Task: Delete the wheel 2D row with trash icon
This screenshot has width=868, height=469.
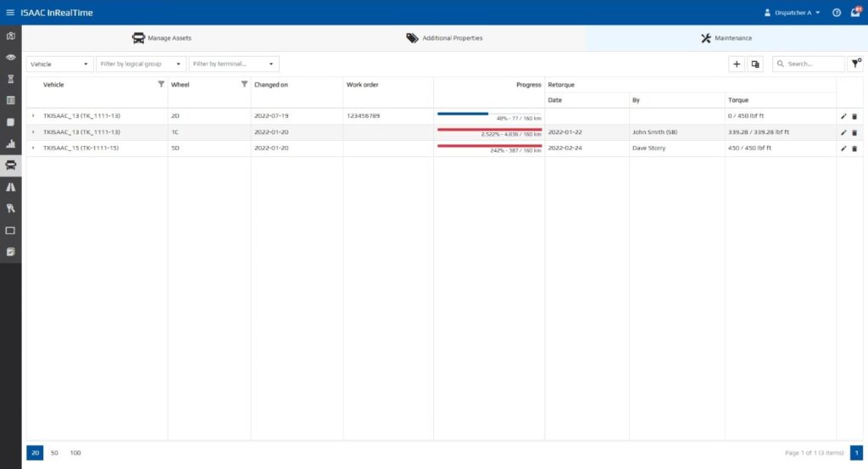Action: coord(854,116)
